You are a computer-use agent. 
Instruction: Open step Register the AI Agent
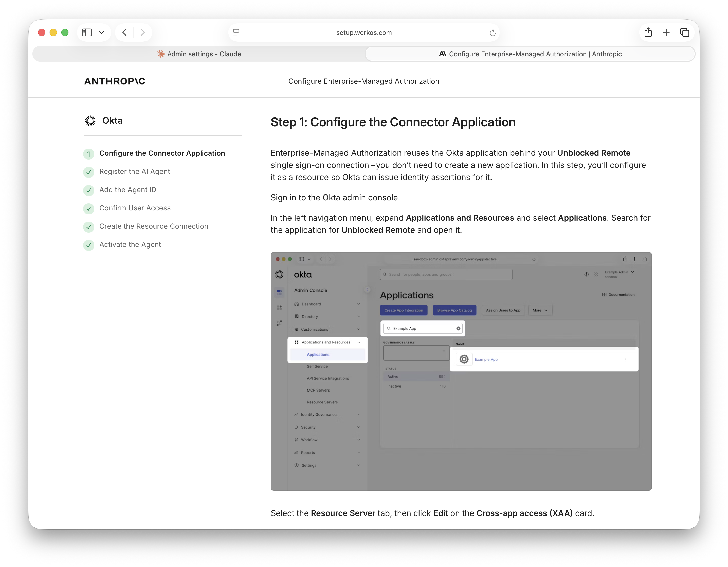(135, 171)
